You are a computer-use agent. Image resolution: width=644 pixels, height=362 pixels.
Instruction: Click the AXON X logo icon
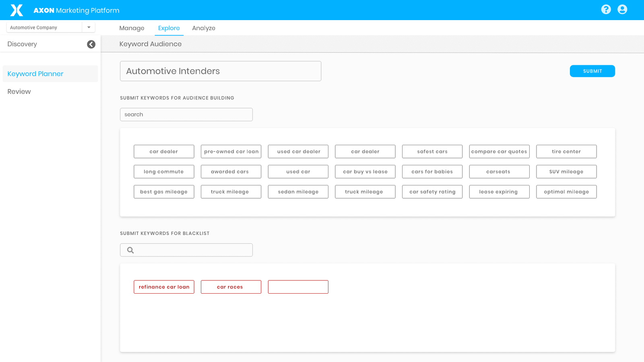tap(17, 10)
